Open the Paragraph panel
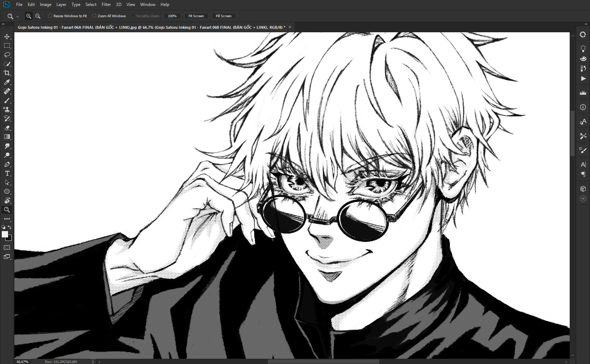This screenshot has height=364, width=590. click(x=583, y=174)
